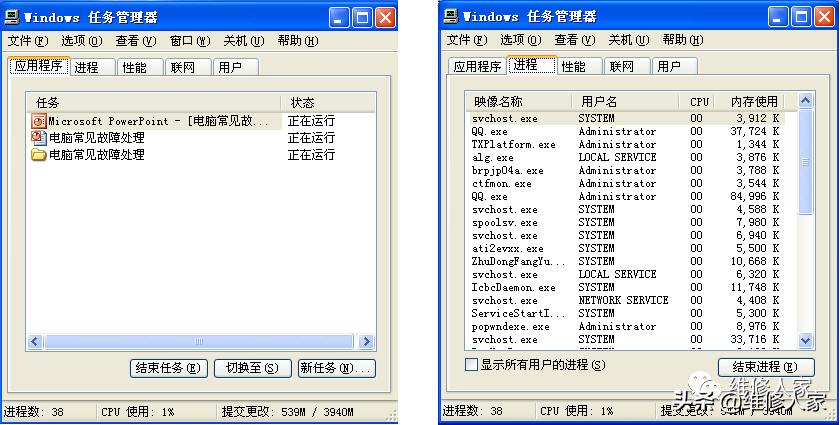Select the ctfmon.exe process row
Viewport: 840px width, 425px height.
tap(625, 183)
